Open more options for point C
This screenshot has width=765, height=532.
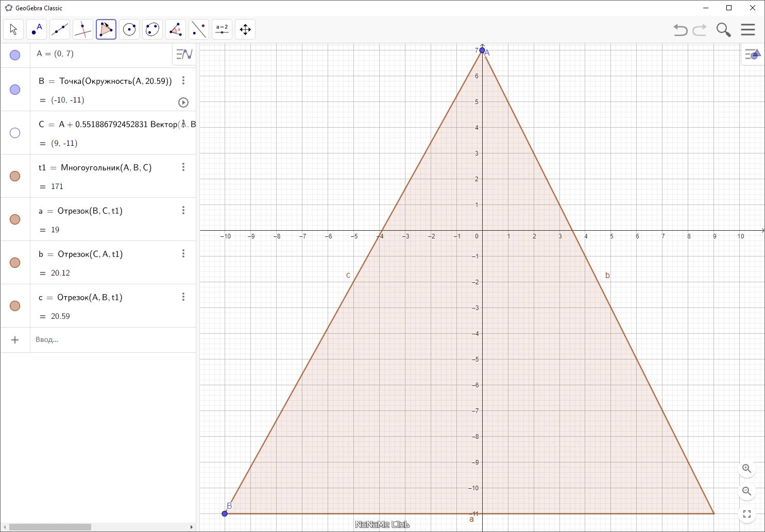click(x=183, y=124)
